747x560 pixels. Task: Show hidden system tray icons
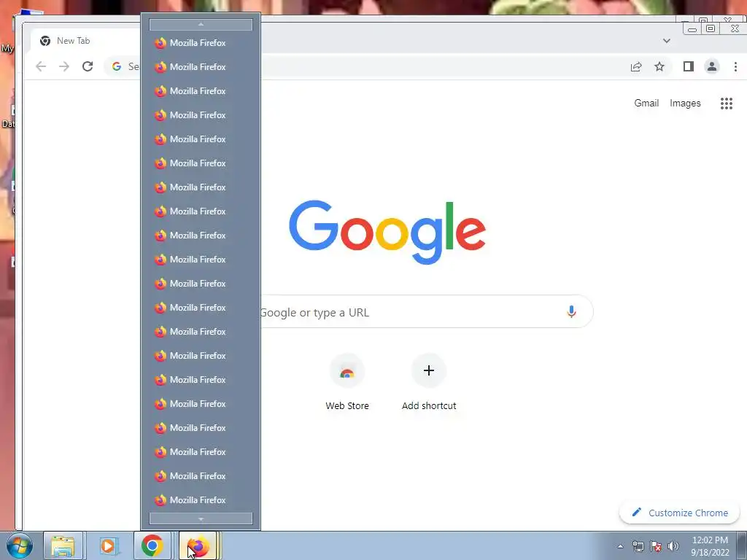click(x=620, y=546)
